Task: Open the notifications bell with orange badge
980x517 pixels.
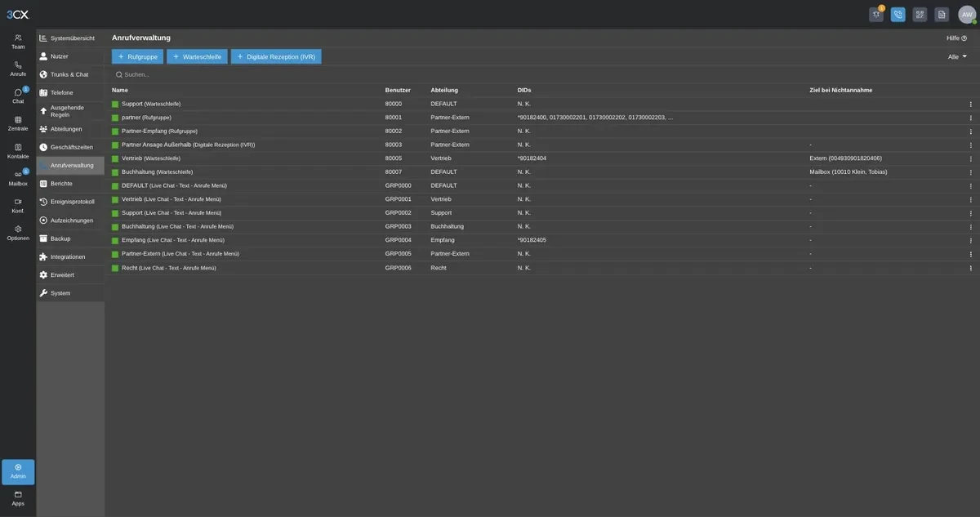Action: pos(876,14)
